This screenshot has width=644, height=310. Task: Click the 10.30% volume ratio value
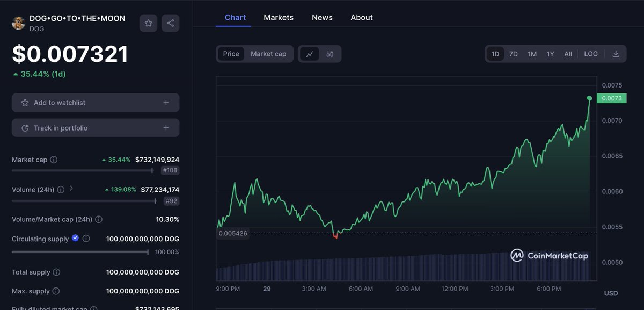point(167,219)
